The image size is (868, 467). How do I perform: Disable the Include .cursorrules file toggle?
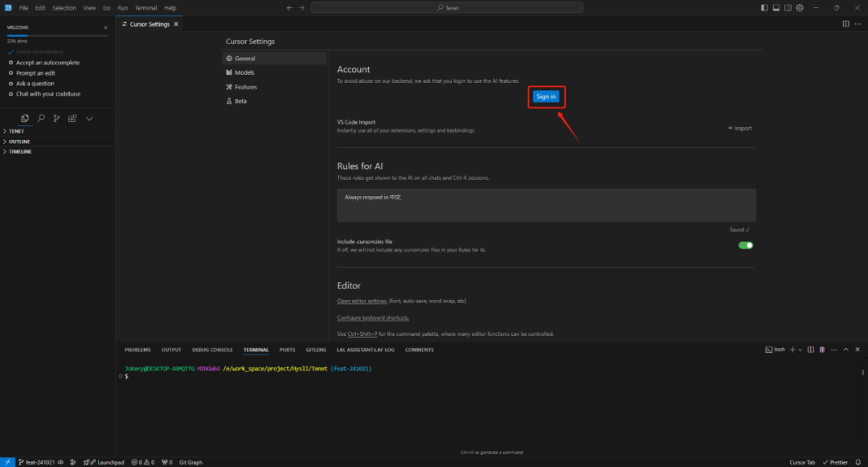pyautogui.click(x=745, y=245)
